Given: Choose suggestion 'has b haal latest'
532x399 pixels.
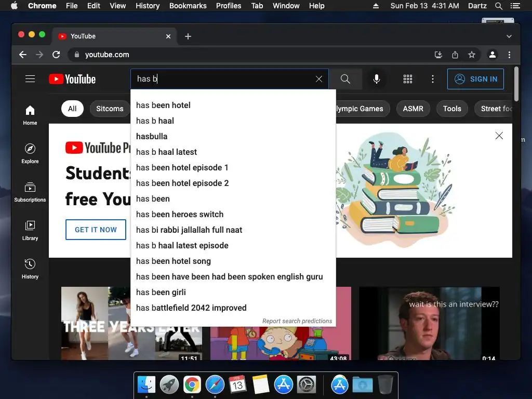Looking at the screenshot, I should (x=233, y=152).
